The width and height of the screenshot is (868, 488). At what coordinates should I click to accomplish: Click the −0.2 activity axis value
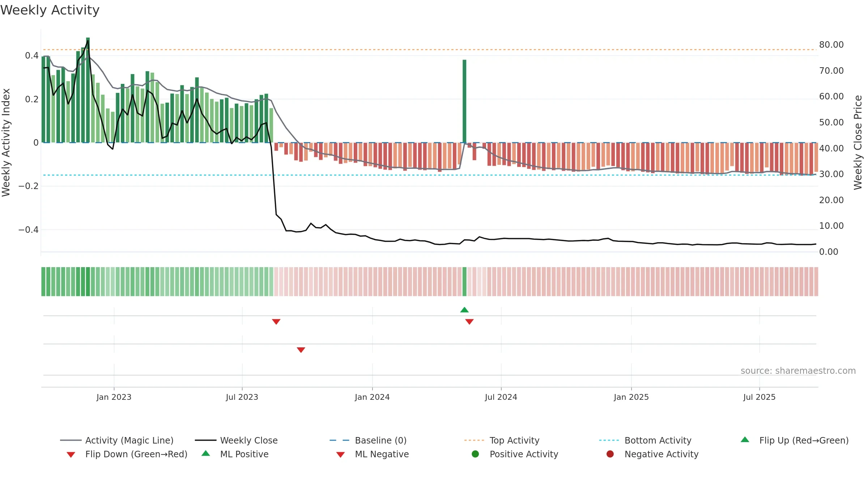(28, 186)
